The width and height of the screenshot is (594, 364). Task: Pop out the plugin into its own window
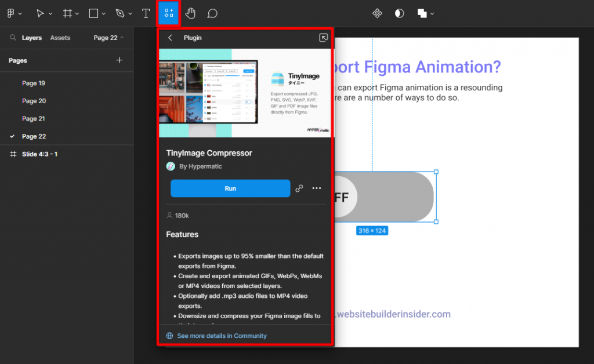[x=323, y=38]
